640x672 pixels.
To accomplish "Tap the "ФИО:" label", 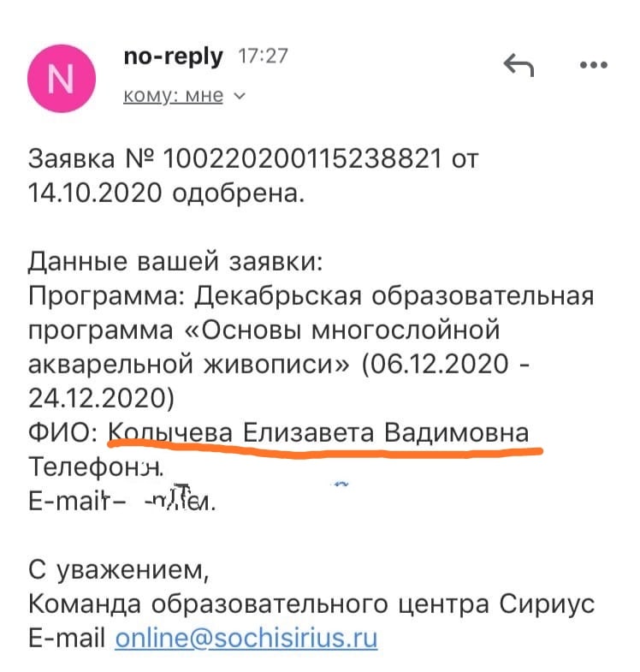I will click(x=63, y=433).
